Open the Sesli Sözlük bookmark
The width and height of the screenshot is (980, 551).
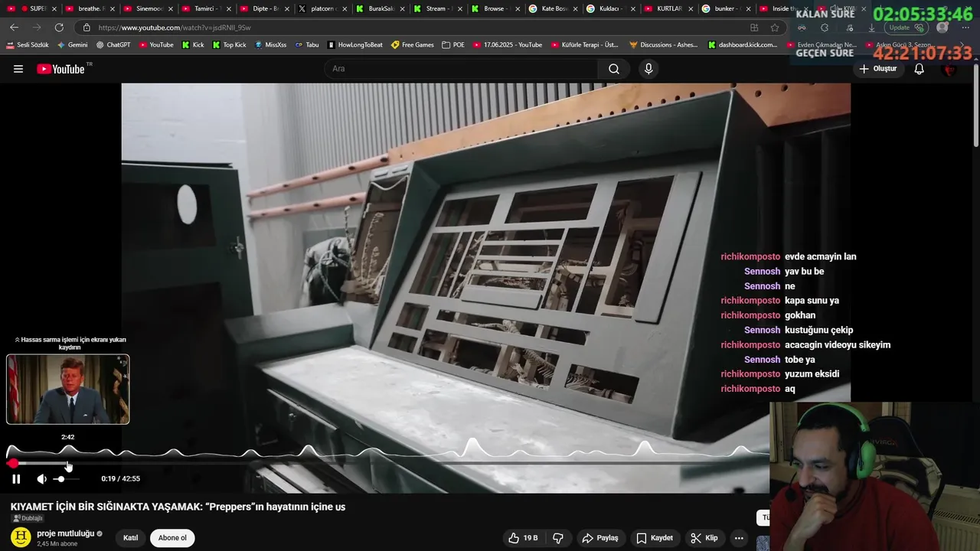[27, 45]
